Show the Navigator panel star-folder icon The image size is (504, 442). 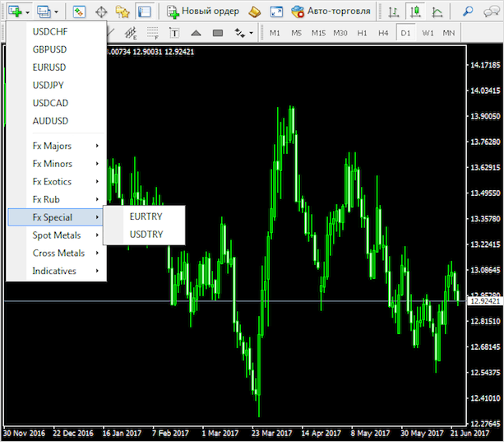click(123, 12)
